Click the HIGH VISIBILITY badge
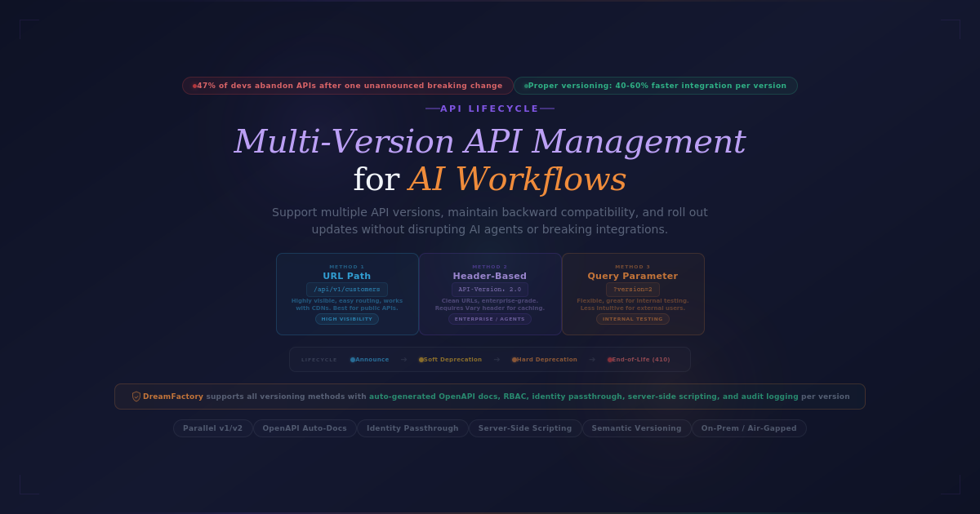Image resolution: width=980 pixels, height=514 pixels. (347, 319)
